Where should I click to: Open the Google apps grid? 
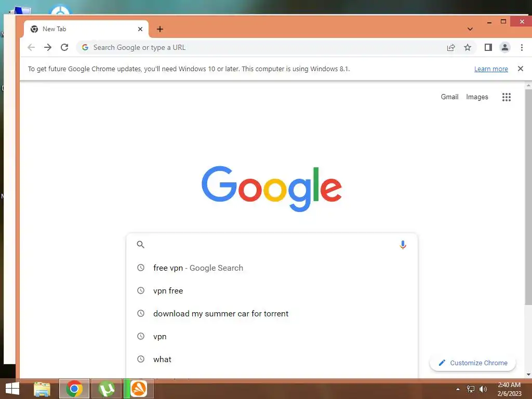tap(507, 97)
